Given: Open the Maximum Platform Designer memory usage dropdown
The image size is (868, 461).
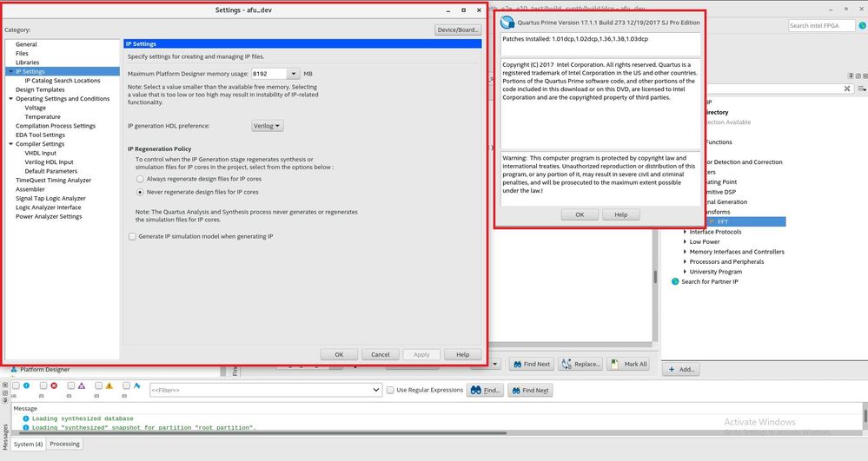Looking at the screenshot, I should (294, 74).
